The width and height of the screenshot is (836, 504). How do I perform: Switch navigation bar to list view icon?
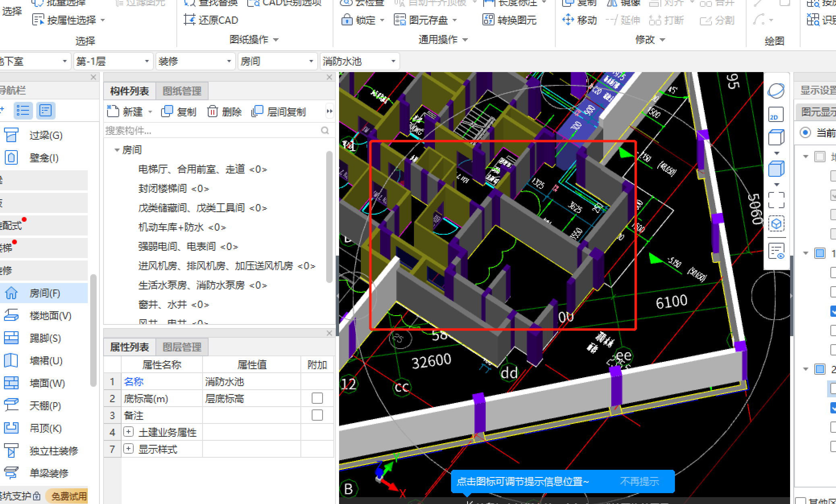click(23, 110)
